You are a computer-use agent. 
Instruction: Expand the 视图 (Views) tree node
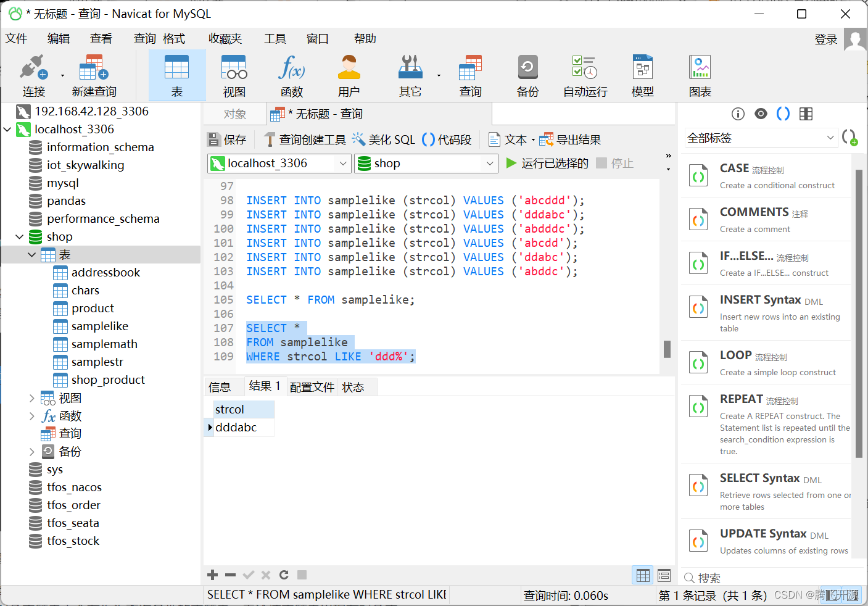click(32, 398)
